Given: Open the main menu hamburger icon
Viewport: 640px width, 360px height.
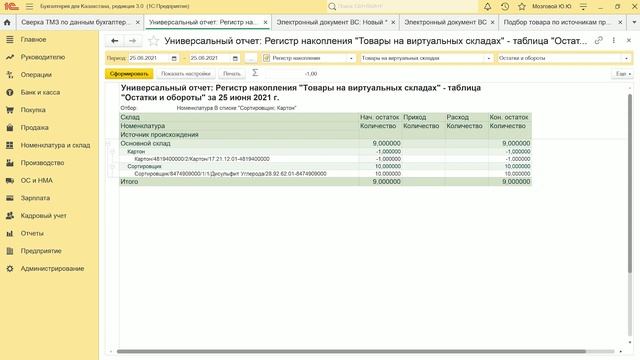Looking at the screenshot, I should coord(29,7).
